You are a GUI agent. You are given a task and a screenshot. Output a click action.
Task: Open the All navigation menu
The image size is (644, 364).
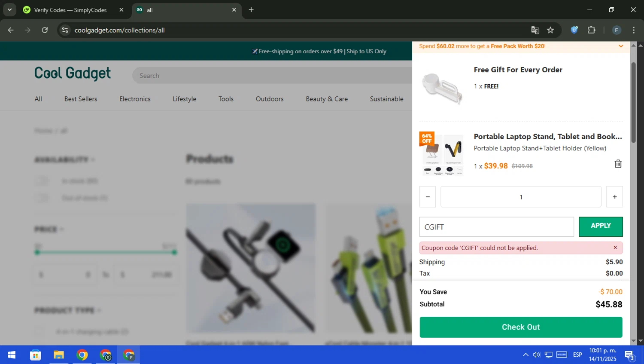pos(38,99)
